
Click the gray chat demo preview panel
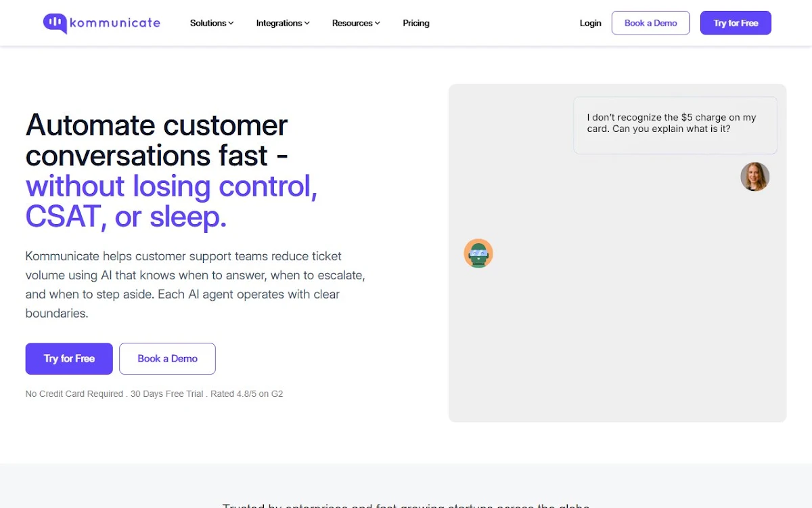point(617,253)
